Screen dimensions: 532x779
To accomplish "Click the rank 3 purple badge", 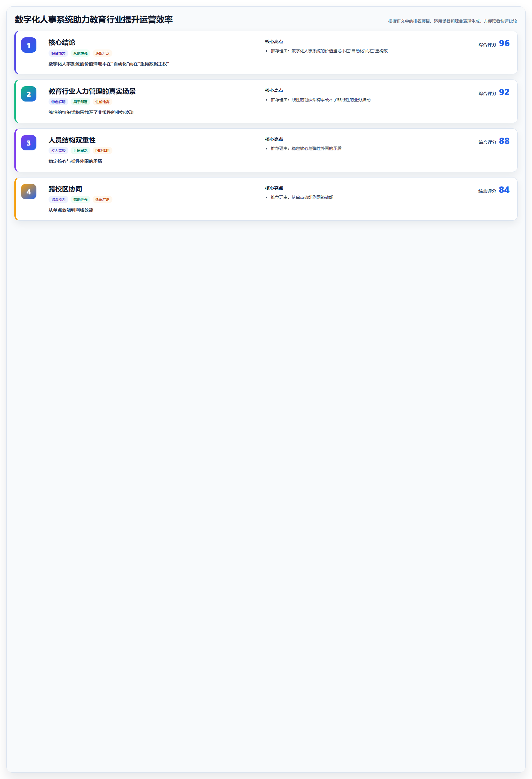I will (x=29, y=143).
